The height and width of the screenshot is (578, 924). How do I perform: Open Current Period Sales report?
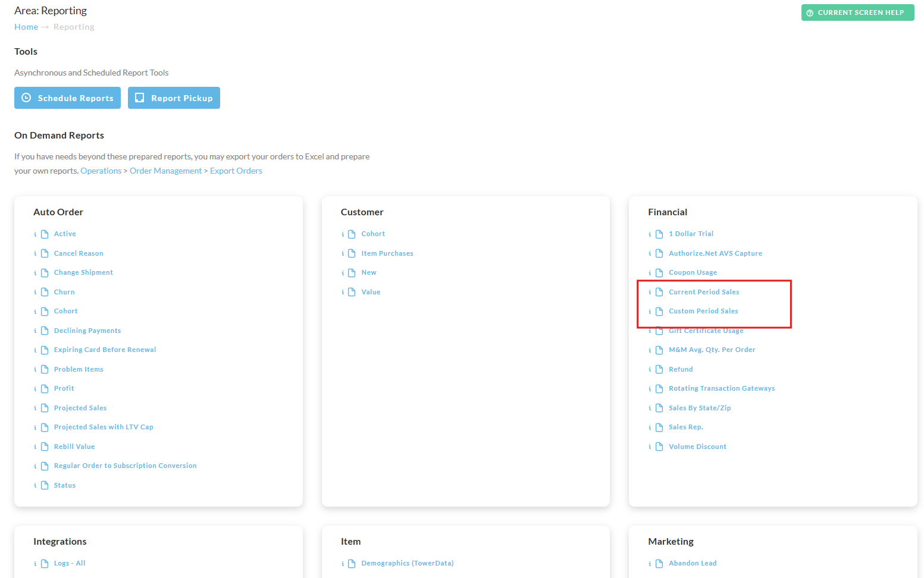tap(704, 292)
